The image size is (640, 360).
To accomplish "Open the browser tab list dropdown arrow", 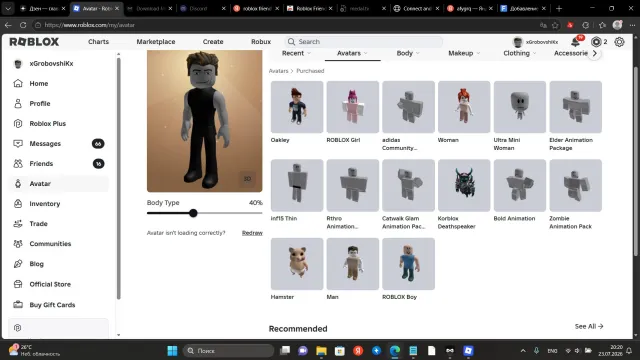I will point(8,8).
